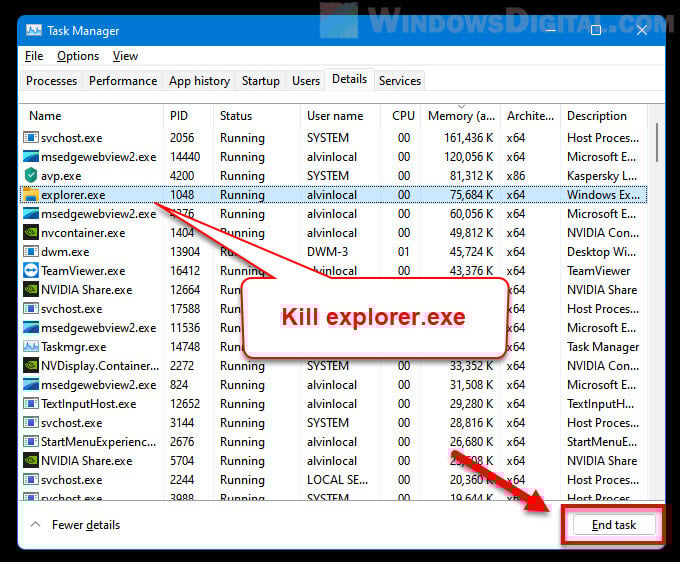
Task: Select the Taskmgr.exe process name
Action: click(x=74, y=347)
